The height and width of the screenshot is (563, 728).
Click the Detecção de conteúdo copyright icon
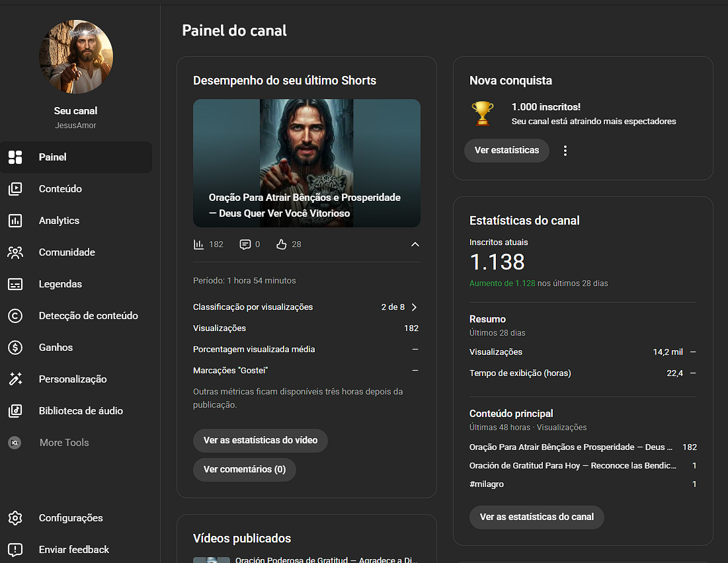point(15,316)
